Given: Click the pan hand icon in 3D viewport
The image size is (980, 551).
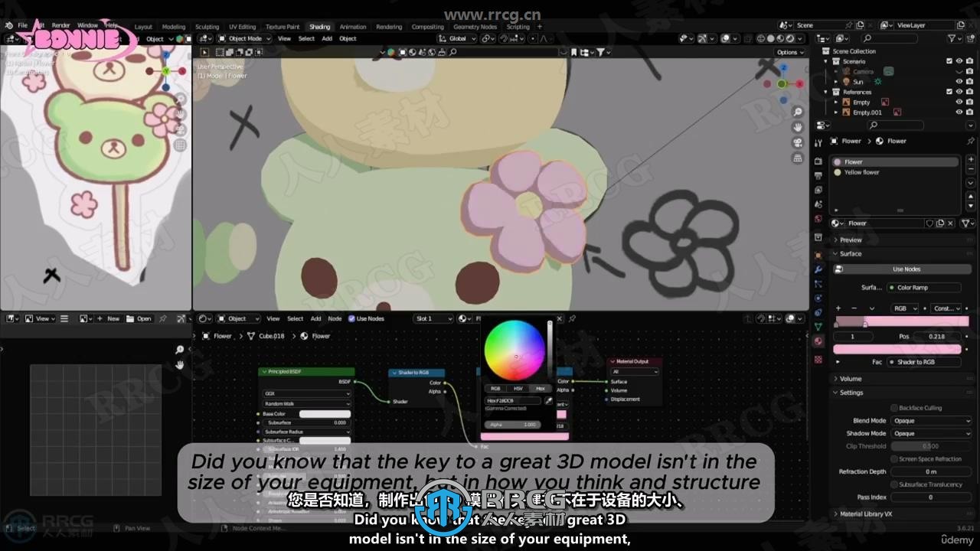Looking at the screenshot, I should point(798,127).
